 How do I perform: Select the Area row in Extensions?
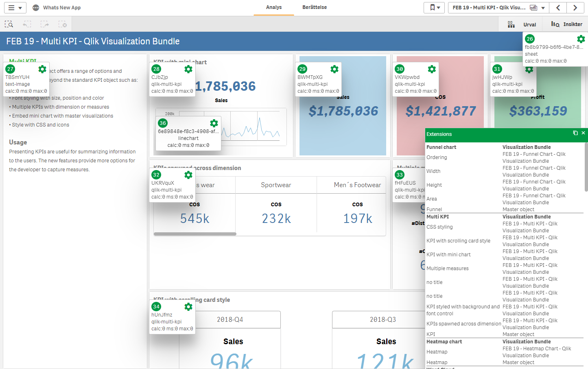505,199
